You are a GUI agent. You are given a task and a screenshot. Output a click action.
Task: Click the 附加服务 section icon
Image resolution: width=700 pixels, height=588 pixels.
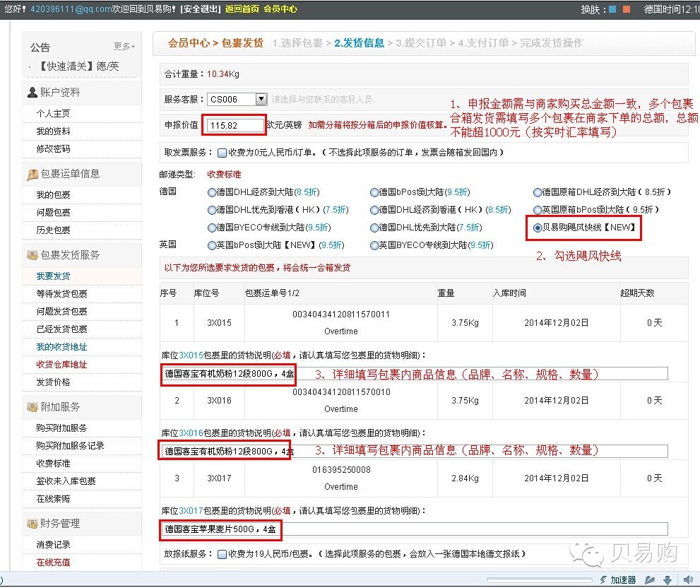(32, 407)
